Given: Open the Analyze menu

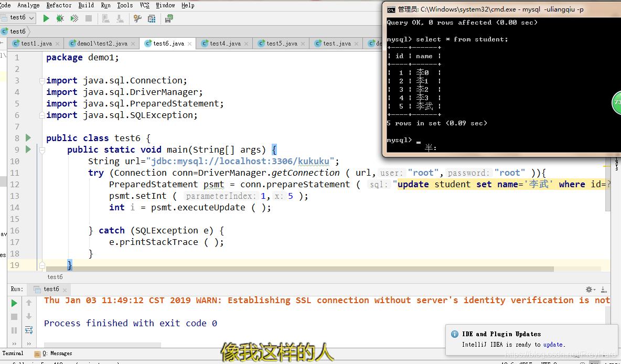Looking at the screenshot, I should (x=28, y=5).
